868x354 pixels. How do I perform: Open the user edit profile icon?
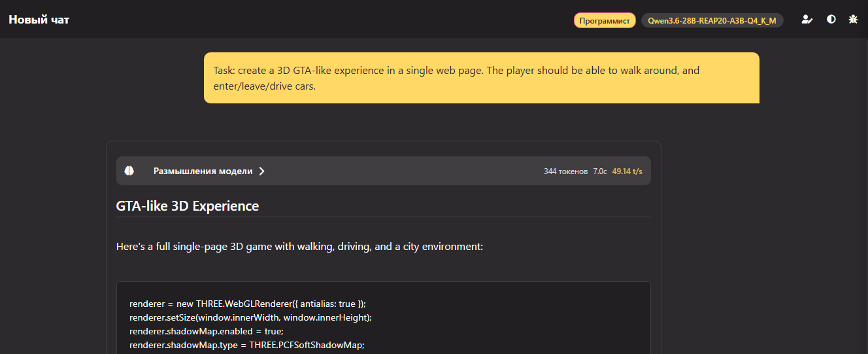[x=807, y=20]
